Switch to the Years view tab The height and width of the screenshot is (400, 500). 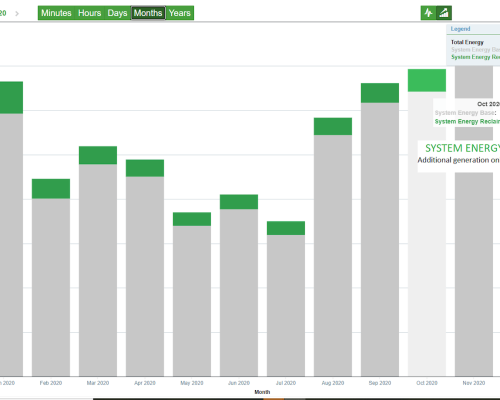(180, 13)
